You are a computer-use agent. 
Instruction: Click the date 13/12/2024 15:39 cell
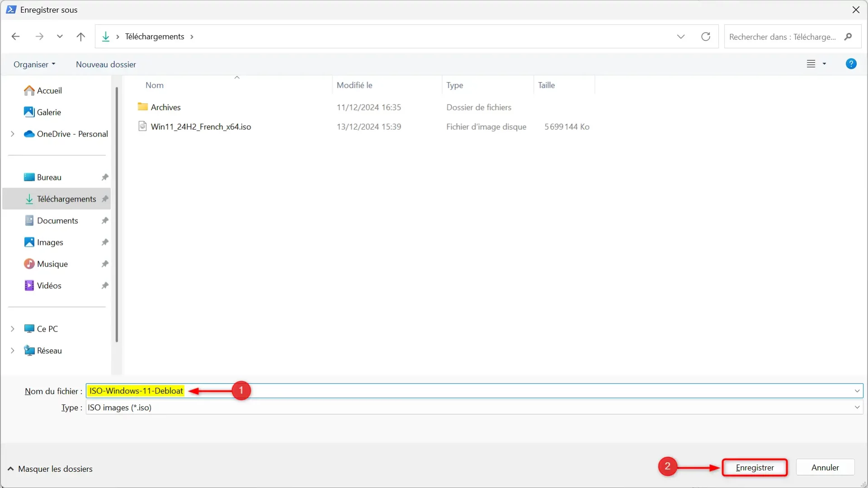point(369,127)
